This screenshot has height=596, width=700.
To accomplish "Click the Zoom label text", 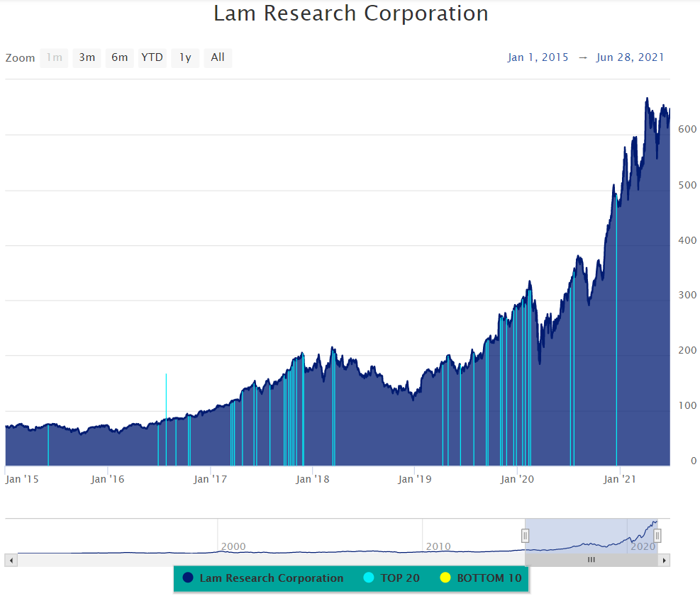I will pos(20,58).
